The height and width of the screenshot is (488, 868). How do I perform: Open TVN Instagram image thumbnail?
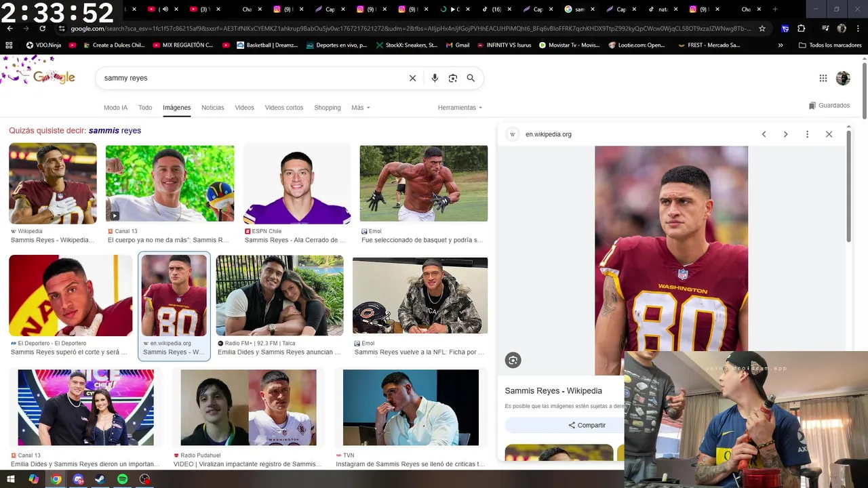click(x=410, y=407)
